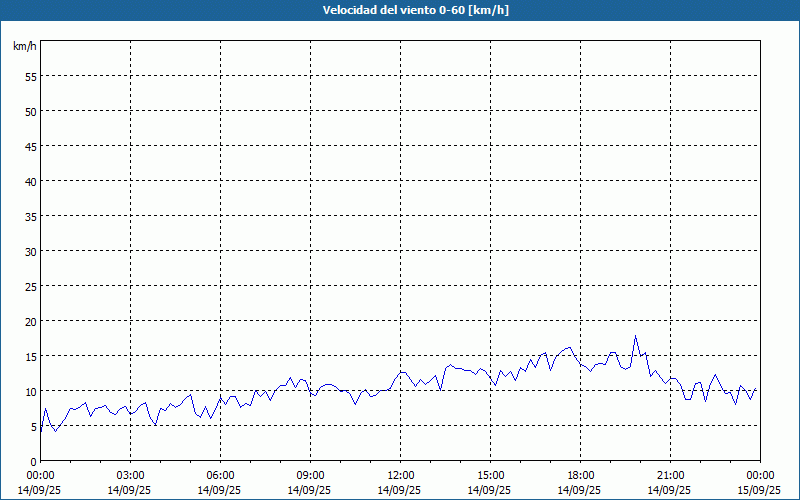Screen dimensions: 800x500
Task: Click the 21:00 time label
Action: pos(670,475)
